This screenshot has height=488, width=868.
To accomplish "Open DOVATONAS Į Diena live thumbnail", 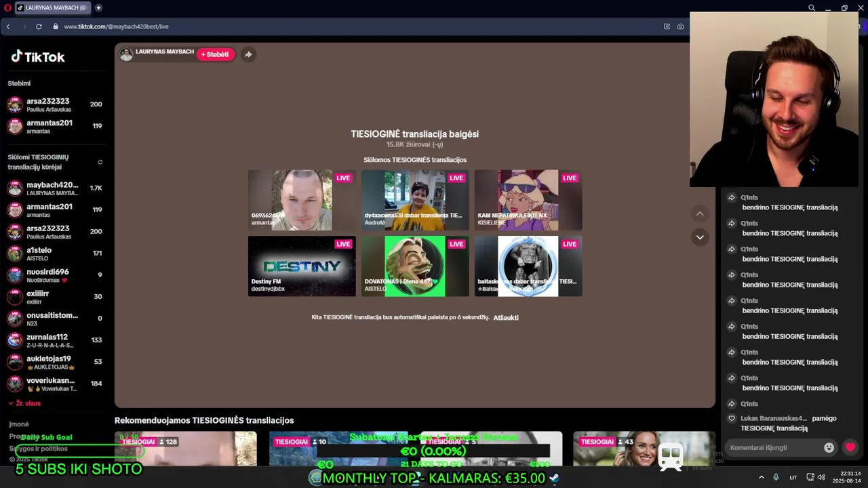I will click(x=415, y=266).
